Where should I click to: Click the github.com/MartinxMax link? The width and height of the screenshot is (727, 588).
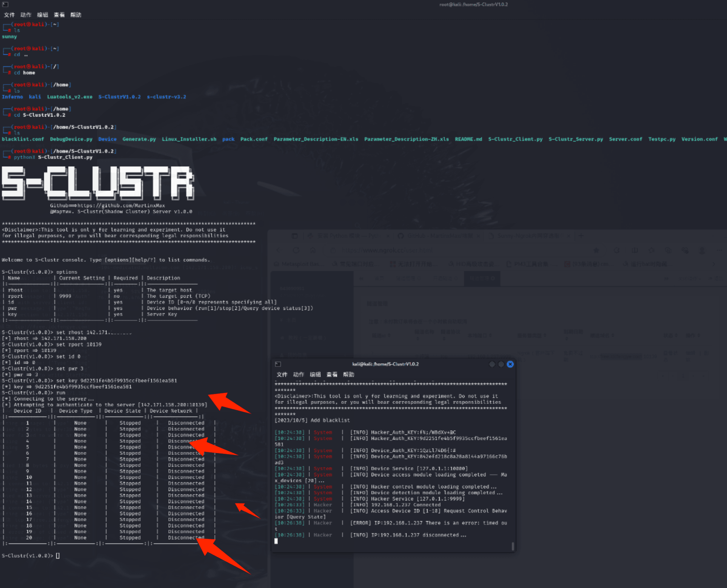[121, 206]
